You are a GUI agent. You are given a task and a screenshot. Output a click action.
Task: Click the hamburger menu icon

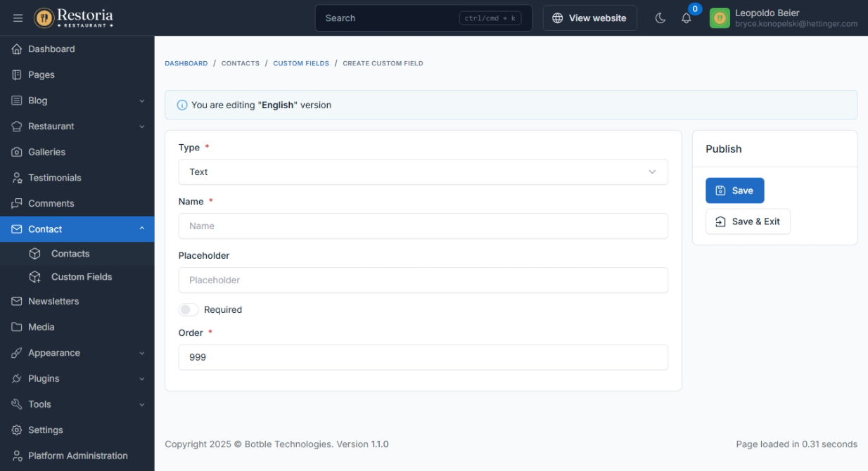(x=18, y=18)
